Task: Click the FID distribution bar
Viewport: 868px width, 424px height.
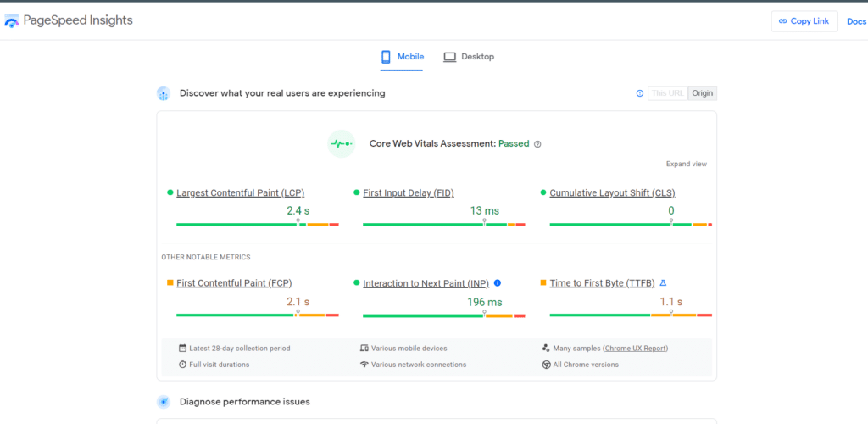Action: click(444, 224)
